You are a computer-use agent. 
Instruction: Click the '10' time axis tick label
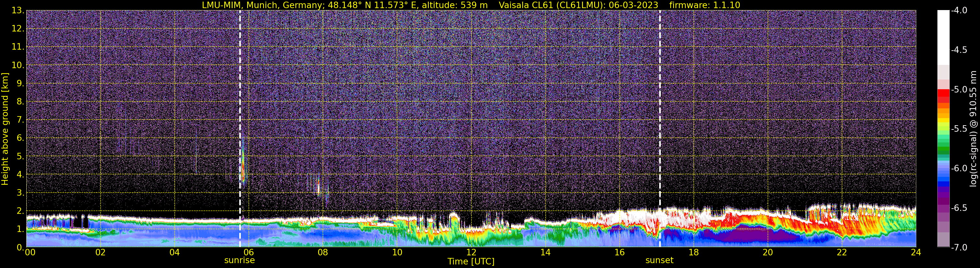(397, 252)
